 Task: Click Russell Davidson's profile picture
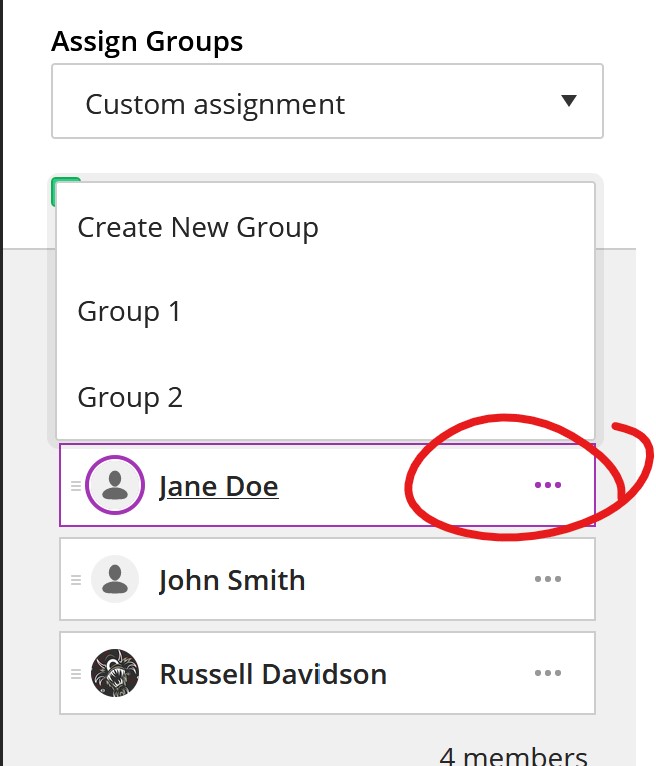pos(115,673)
